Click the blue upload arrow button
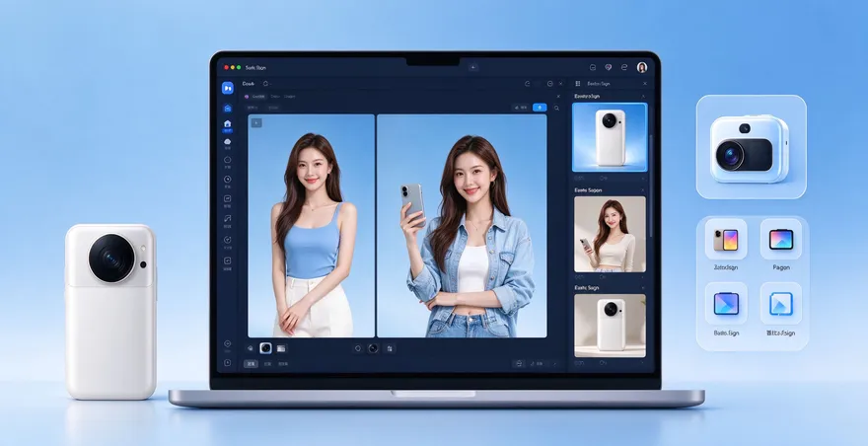 pyautogui.click(x=540, y=108)
